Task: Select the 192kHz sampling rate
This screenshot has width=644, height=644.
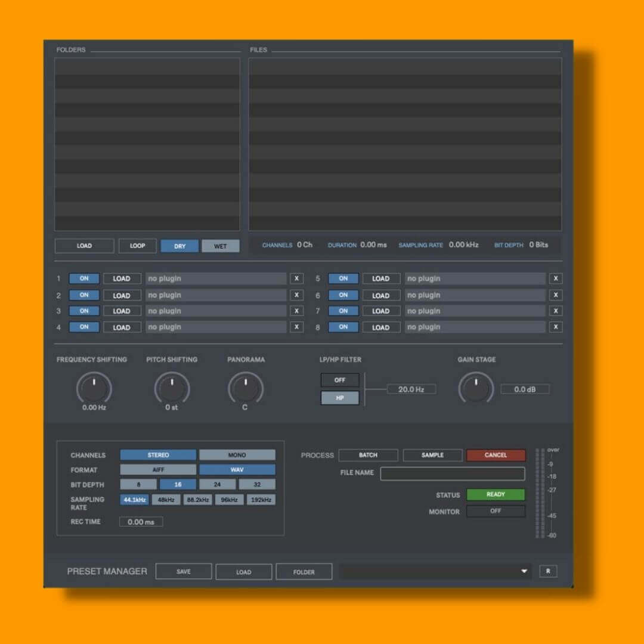Action: click(x=260, y=499)
